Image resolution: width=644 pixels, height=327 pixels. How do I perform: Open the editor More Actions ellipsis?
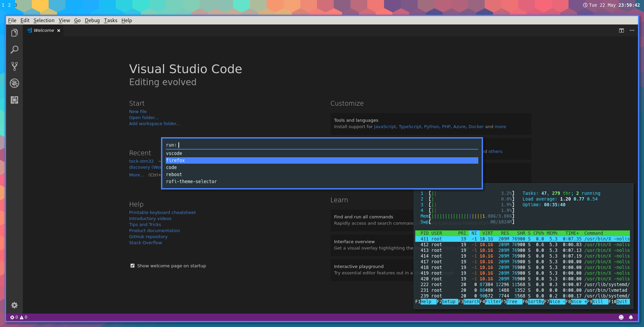point(632,31)
